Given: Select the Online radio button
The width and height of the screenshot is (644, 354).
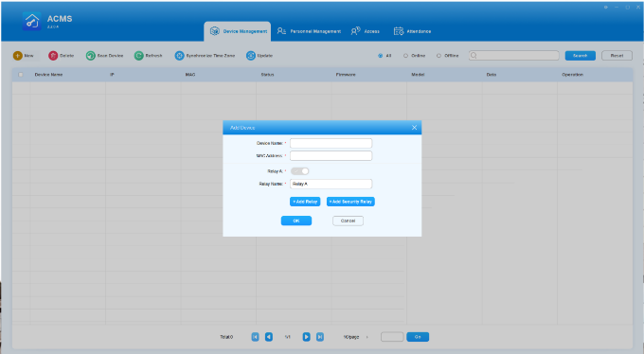Looking at the screenshot, I should click(405, 56).
